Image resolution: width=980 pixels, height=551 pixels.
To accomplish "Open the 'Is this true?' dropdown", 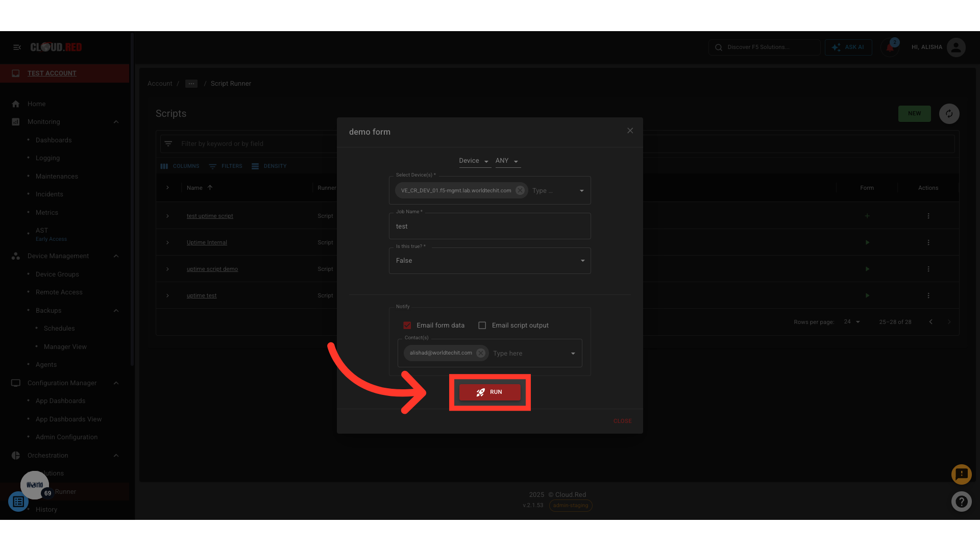I will pyautogui.click(x=489, y=261).
